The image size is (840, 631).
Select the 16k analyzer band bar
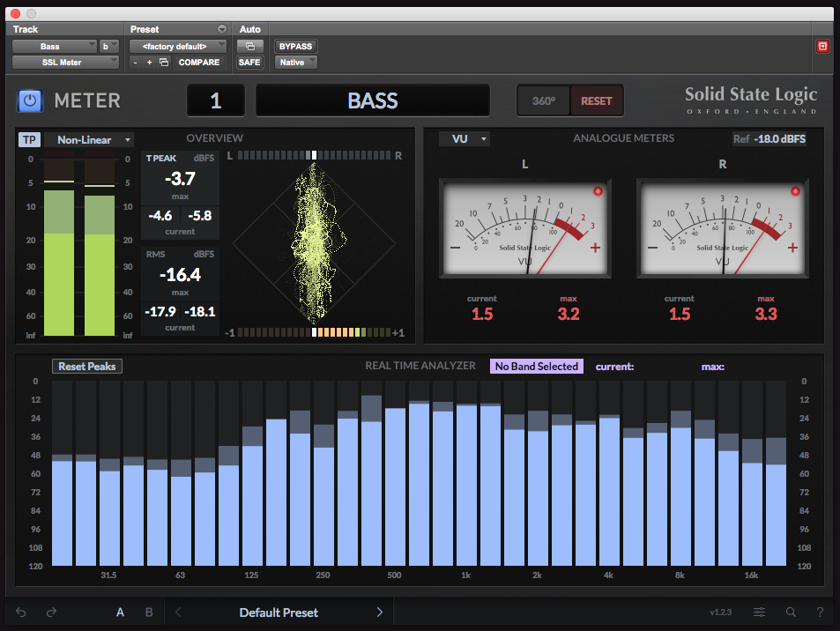coord(752,473)
